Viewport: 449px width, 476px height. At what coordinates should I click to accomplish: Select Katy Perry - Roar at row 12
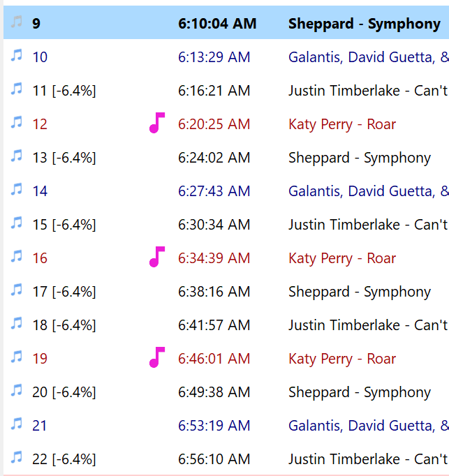[341, 124]
